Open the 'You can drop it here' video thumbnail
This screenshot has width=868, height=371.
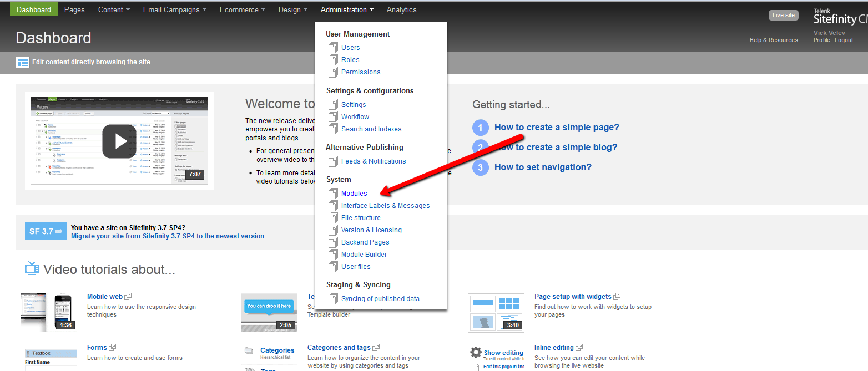[269, 312]
